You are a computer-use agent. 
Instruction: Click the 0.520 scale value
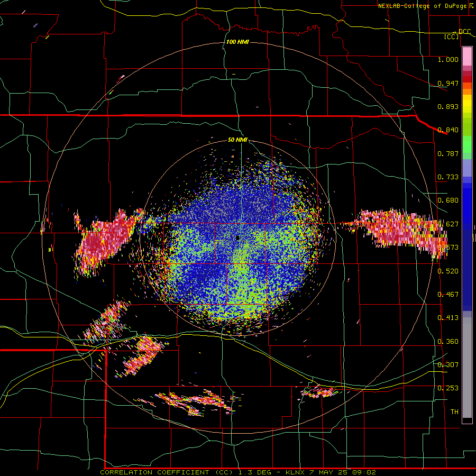click(448, 271)
